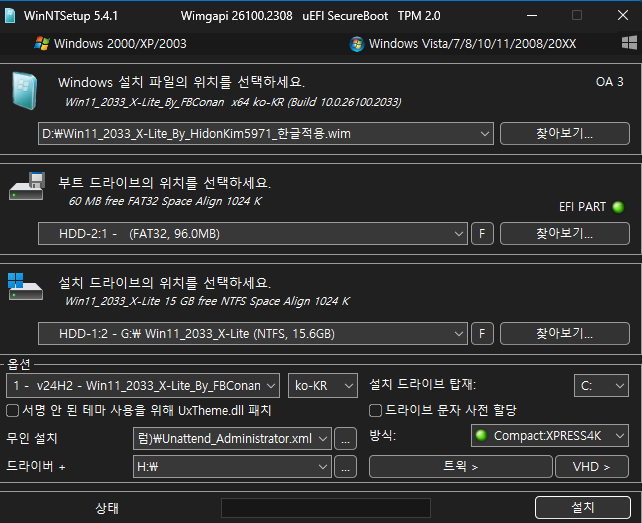Viewport: 642px width, 523px height.
Task: Minimize the WinNTSetup window
Action: click(531, 16)
